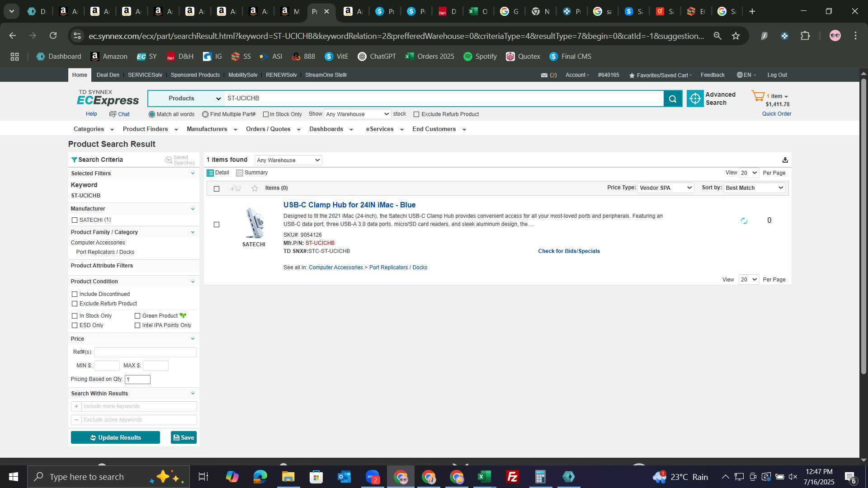
Task: Click in the MIN $ price field
Action: 107,366
